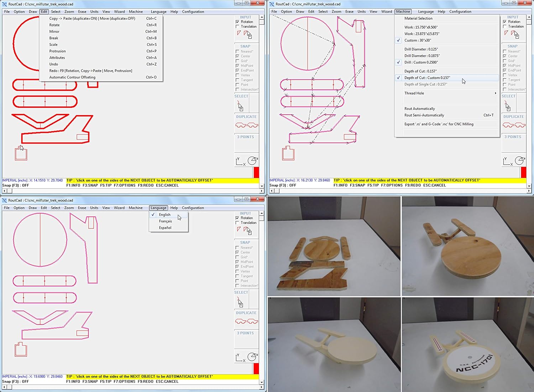Click scroll-up arrow in Language-menu window
534x392 pixels.
(262, 213)
